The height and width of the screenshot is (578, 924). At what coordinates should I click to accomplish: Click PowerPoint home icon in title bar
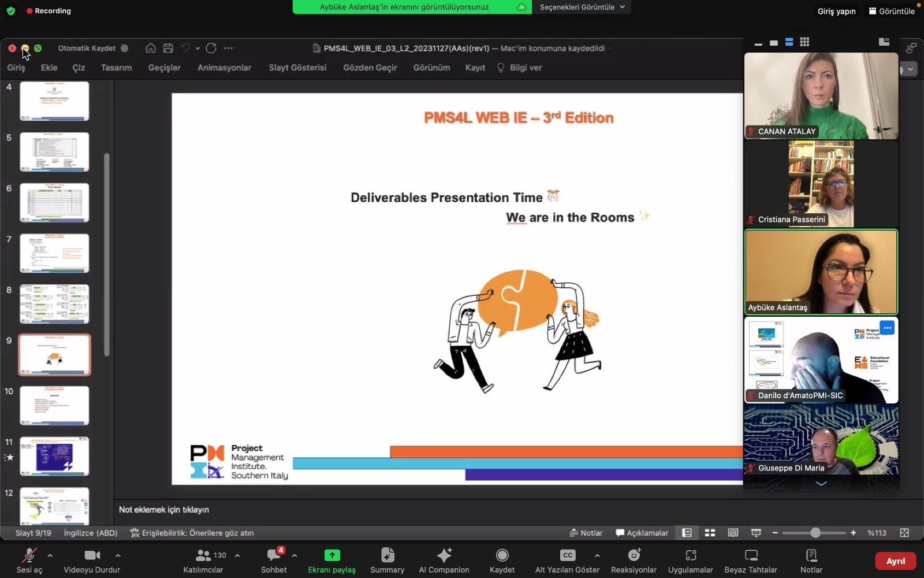[x=151, y=48]
